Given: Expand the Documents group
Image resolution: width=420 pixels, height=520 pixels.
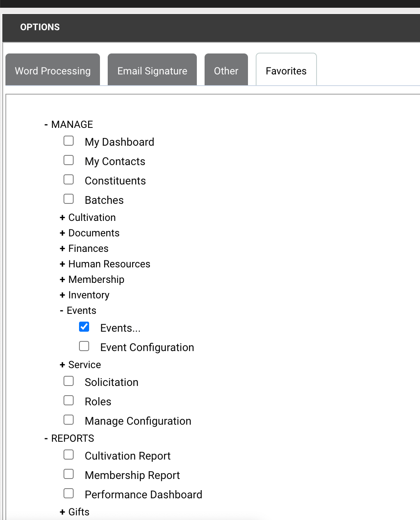Looking at the screenshot, I should (62, 233).
